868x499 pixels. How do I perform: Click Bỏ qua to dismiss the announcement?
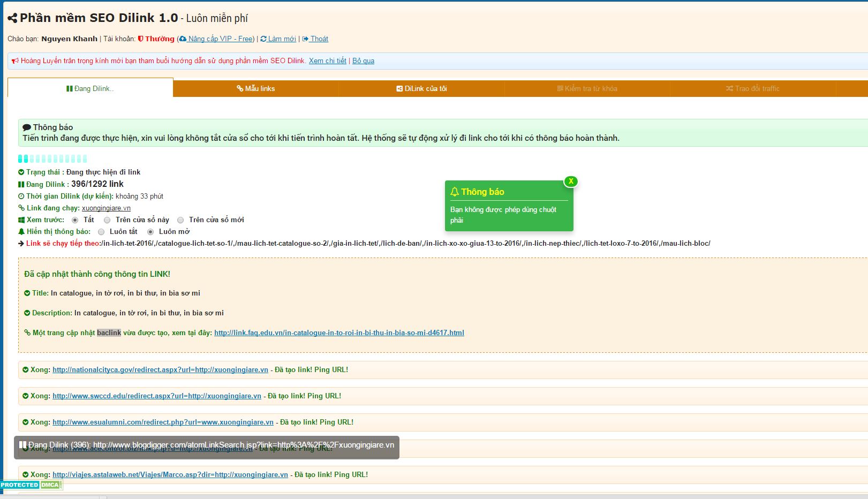coord(363,61)
